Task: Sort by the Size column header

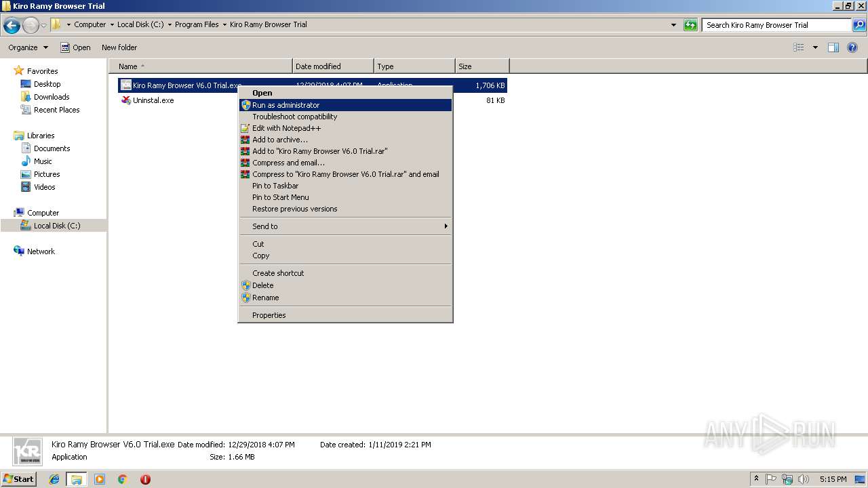Action: 482,66
